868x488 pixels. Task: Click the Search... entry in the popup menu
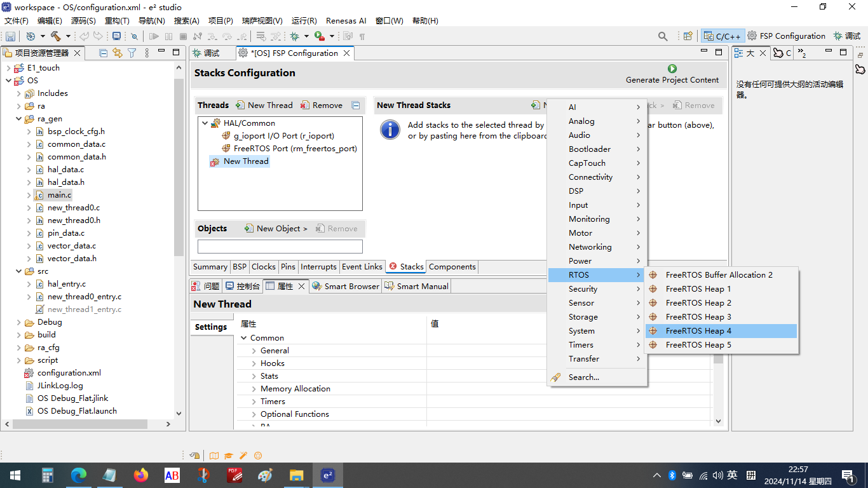tap(597, 377)
